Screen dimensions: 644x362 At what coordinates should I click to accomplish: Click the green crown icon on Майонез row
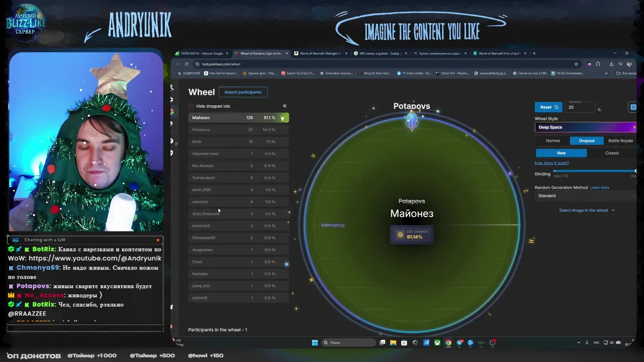tap(282, 118)
